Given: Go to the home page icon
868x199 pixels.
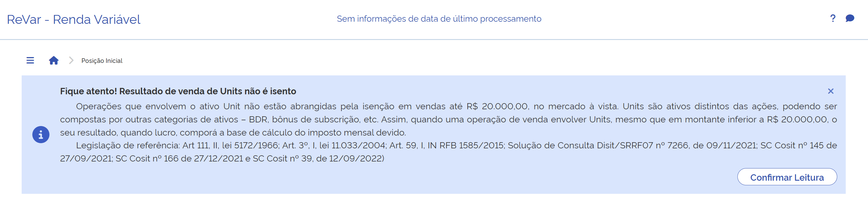Looking at the screenshot, I should (54, 60).
